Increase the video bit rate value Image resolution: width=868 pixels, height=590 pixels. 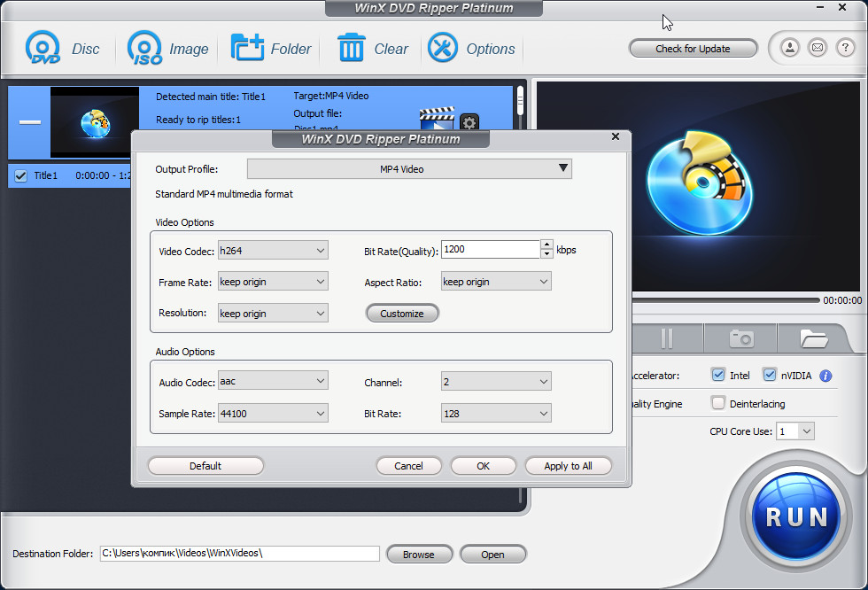[x=546, y=245]
